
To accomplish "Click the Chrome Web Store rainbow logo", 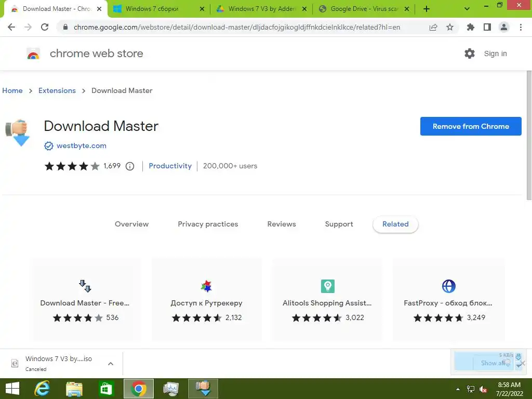I will point(33,54).
